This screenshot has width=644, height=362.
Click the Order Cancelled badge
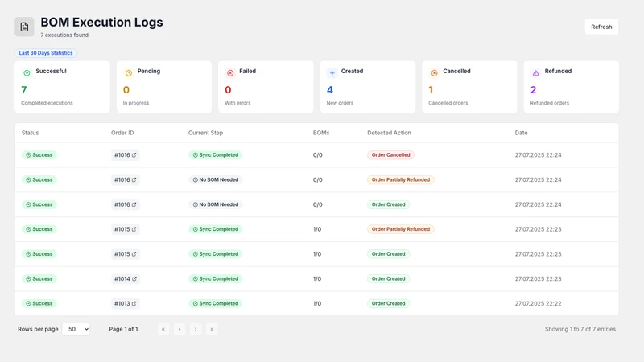(x=390, y=155)
